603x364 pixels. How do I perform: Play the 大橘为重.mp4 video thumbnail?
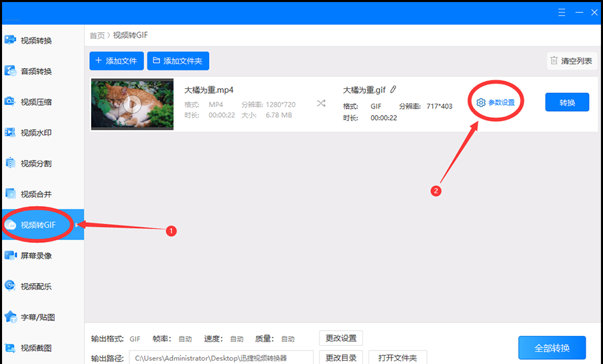tap(132, 104)
